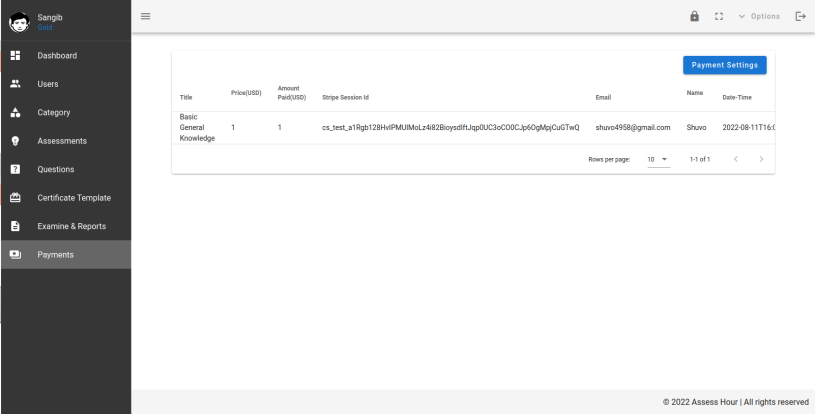Screen dimensions: 815x414
Task: Click the Category shapes icon
Action: pyautogui.click(x=15, y=112)
